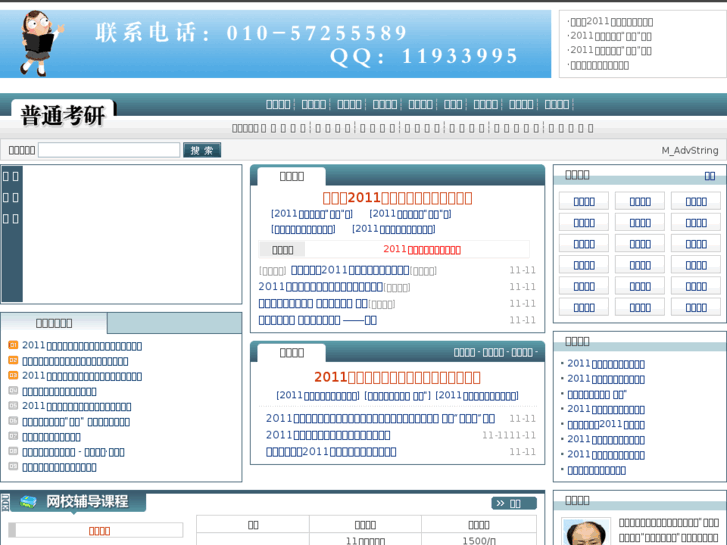Open the small red 2011 link beside the gray label
The width and height of the screenshot is (727, 545).
pos(422,250)
